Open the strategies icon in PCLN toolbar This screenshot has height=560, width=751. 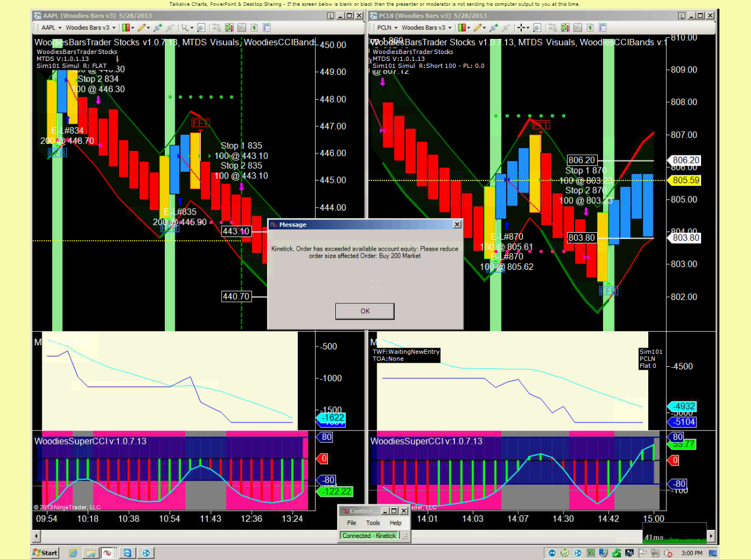pyautogui.click(x=577, y=27)
